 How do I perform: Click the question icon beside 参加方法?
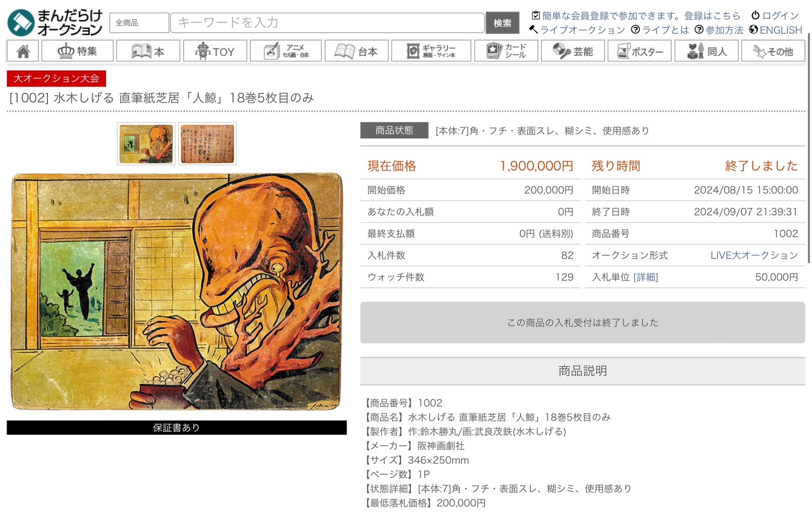(x=699, y=30)
